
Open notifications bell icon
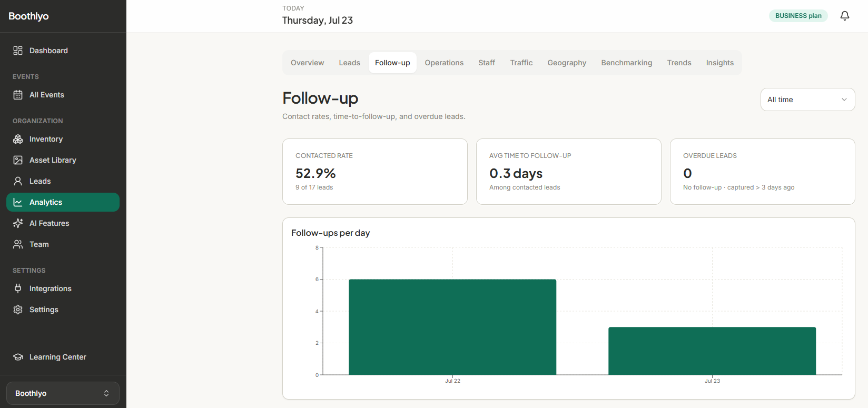tap(845, 16)
